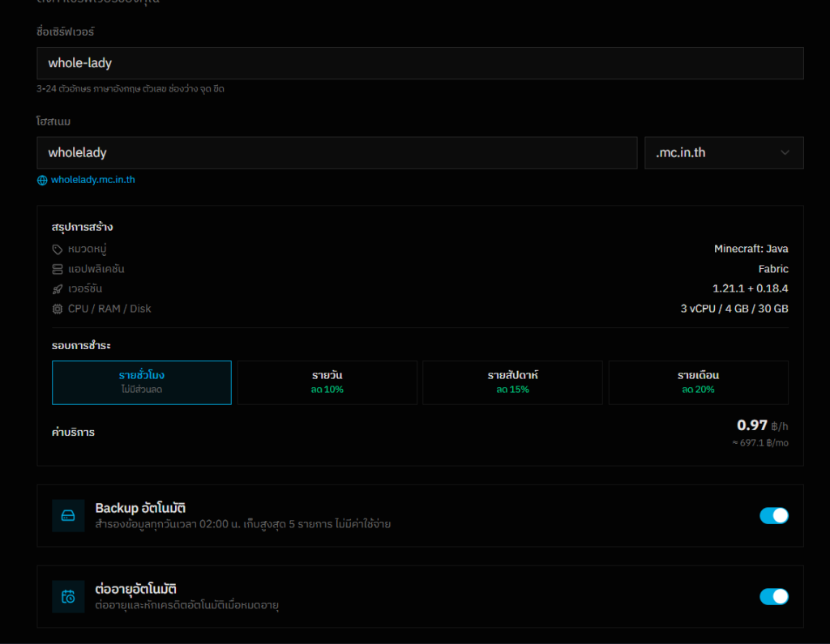Click the โฮสเนม field label
This screenshot has width=830, height=644.
pos(53,122)
